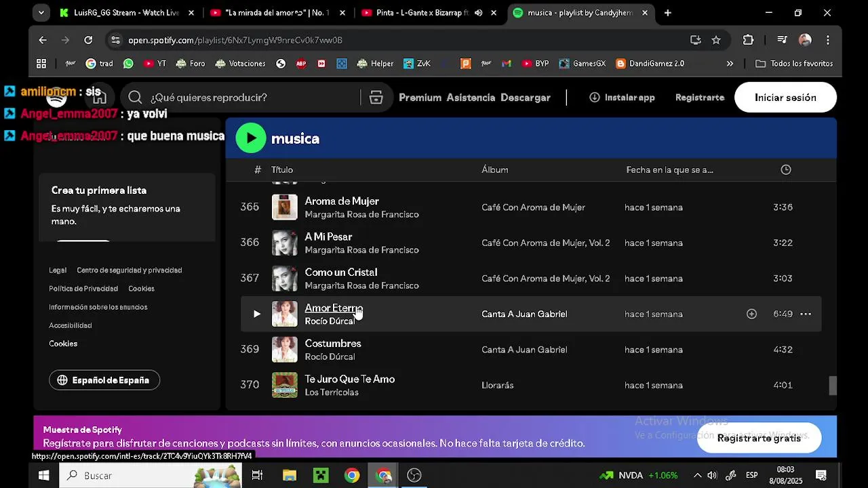868x488 pixels.
Task: Open Asistencia menu item
Action: click(x=471, y=98)
